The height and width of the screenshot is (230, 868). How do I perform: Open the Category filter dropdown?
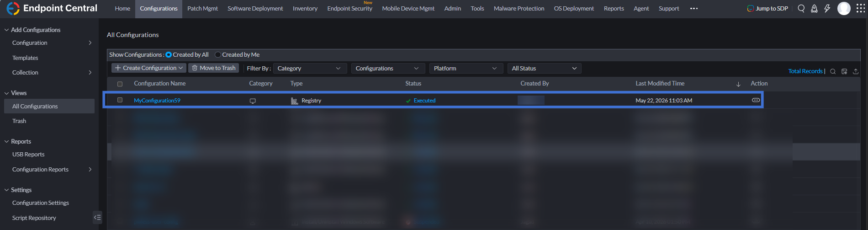coord(309,68)
